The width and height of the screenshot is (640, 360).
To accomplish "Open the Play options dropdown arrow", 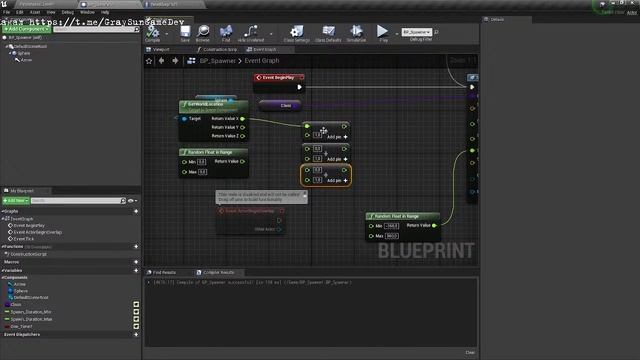I will [x=396, y=34].
